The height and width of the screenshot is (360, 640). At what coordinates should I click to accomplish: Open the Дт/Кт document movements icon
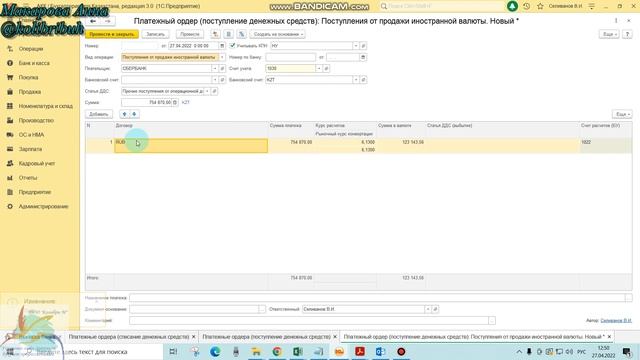(x=216, y=34)
